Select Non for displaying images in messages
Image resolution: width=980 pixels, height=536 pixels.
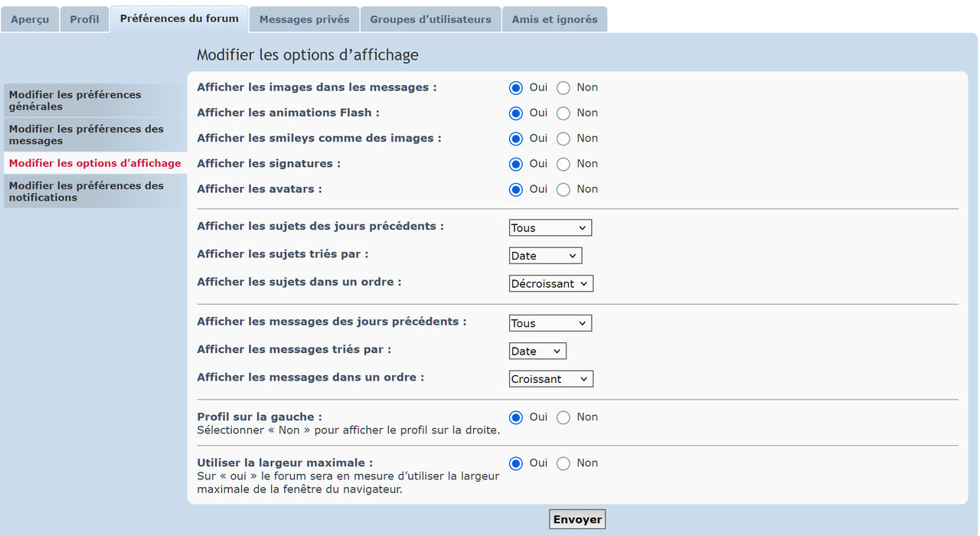[563, 88]
